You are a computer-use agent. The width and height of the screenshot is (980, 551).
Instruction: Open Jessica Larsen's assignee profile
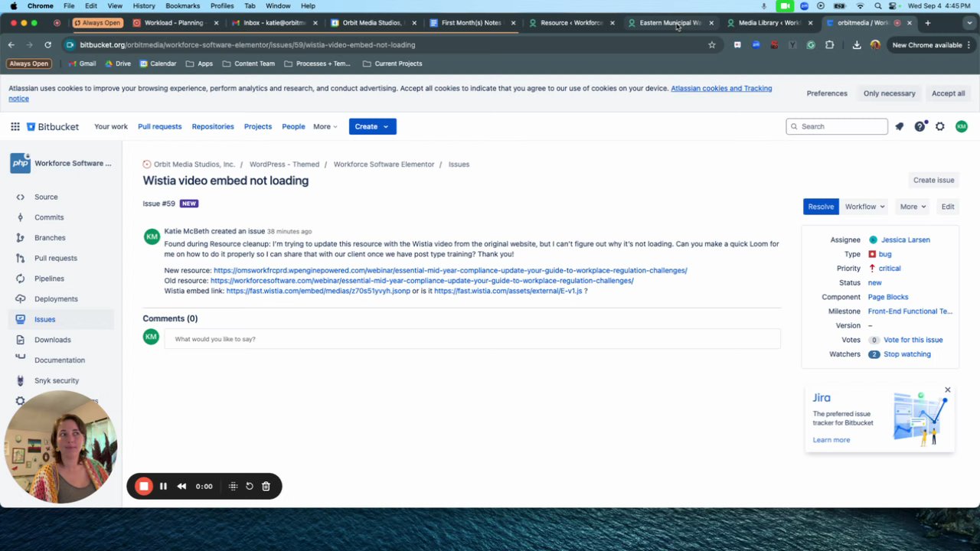point(905,240)
